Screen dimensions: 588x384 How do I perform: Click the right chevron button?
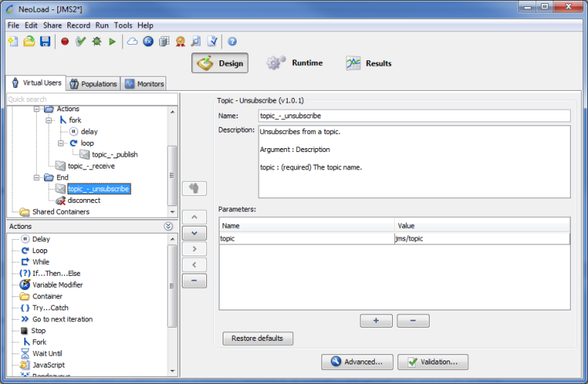tap(194, 249)
